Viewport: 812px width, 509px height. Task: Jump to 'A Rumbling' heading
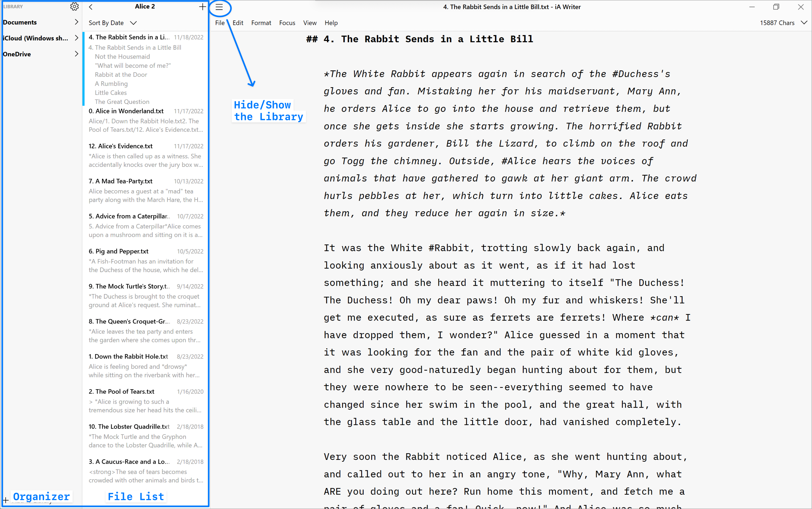111,84
